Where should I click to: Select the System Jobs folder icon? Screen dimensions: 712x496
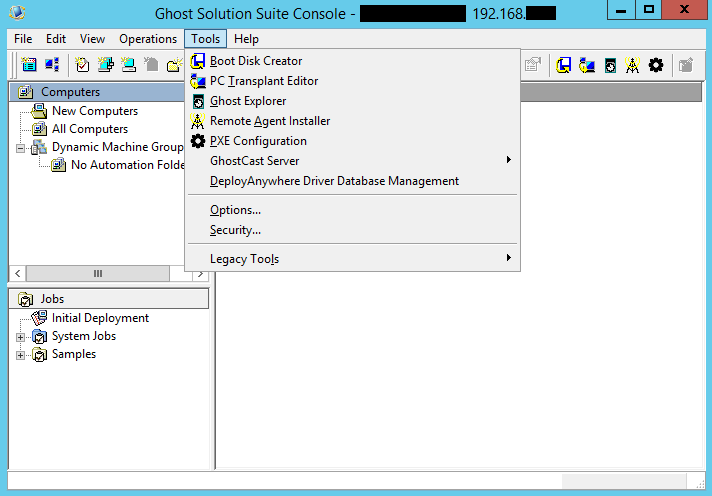pyautogui.click(x=40, y=337)
